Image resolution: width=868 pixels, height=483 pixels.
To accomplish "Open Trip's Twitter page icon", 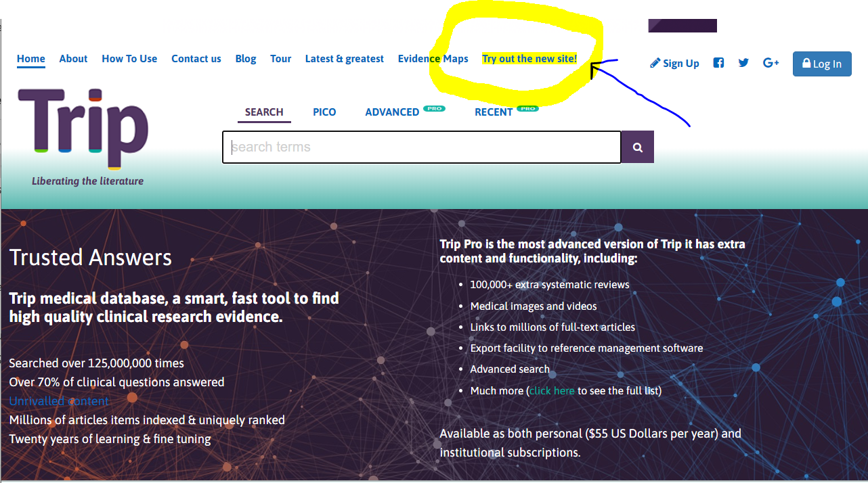I will (743, 63).
